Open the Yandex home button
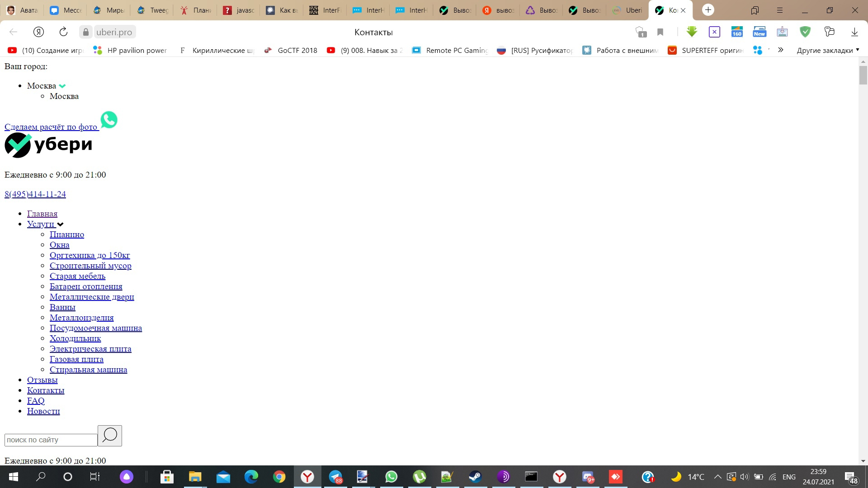This screenshot has width=868, height=488. point(38,32)
